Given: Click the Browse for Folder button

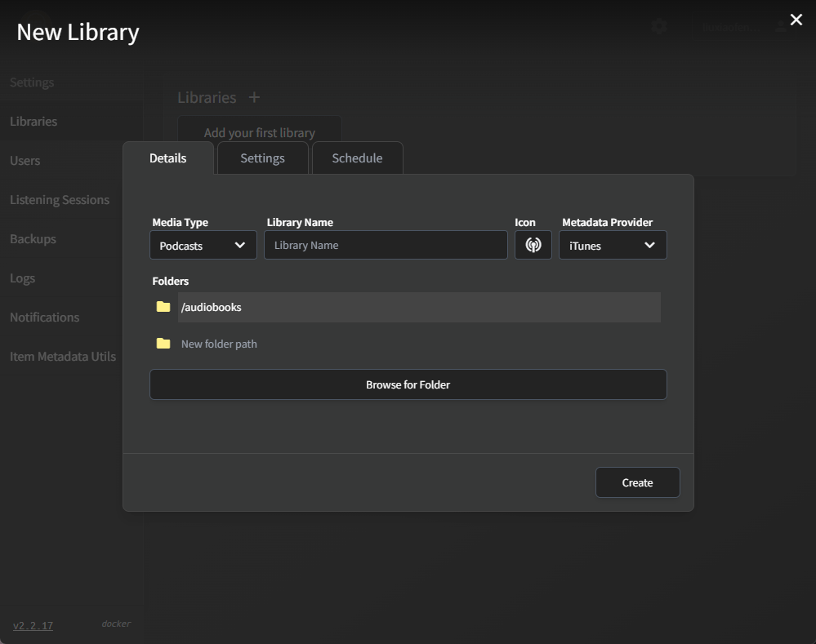Looking at the screenshot, I should pyautogui.click(x=408, y=384).
